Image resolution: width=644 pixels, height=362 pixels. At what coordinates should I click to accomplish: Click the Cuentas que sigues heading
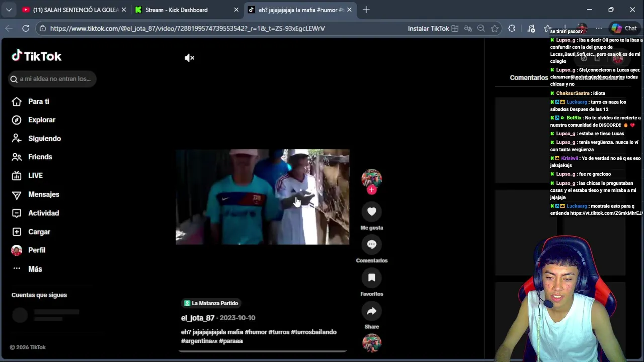click(x=39, y=295)
